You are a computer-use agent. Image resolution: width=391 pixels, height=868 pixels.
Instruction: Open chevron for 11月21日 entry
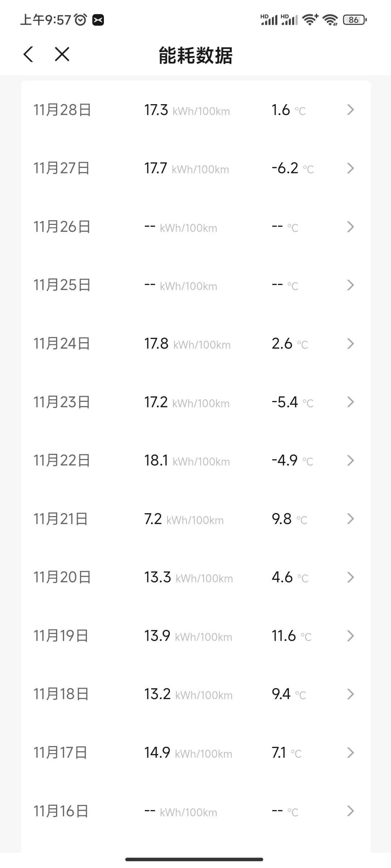point(350,519)
